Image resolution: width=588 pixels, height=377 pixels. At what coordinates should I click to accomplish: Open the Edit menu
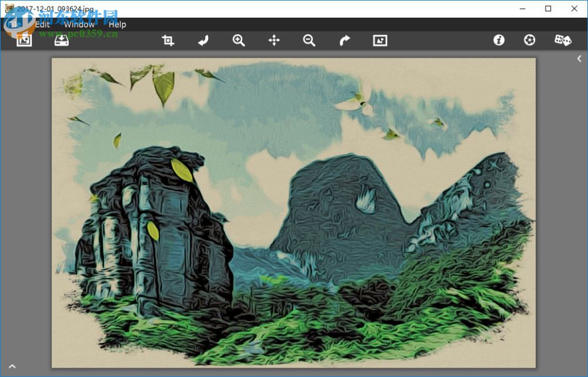[41, 24]
